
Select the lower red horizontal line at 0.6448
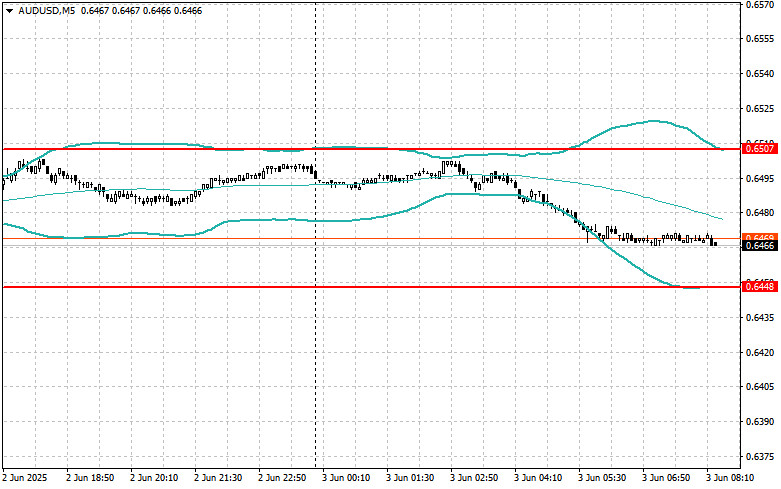click(x=372, y=287)
